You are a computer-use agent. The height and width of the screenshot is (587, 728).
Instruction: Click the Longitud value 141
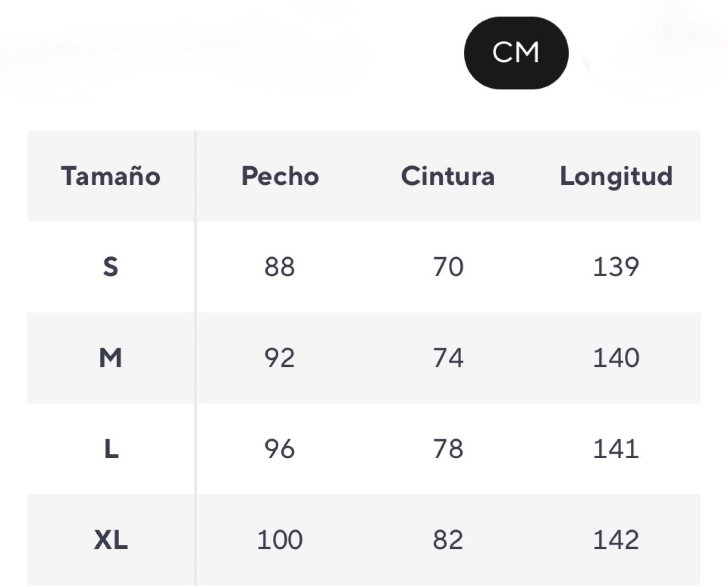(616, 449)
